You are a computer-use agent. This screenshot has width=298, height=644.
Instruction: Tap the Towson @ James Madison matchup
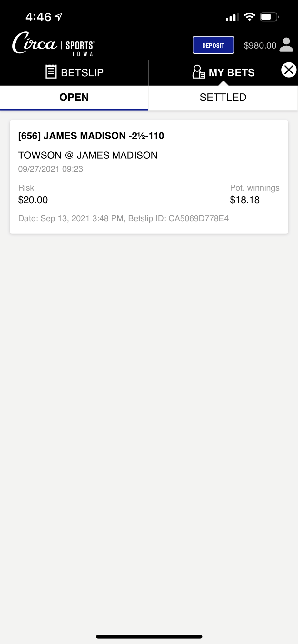[x=88, y=155]
